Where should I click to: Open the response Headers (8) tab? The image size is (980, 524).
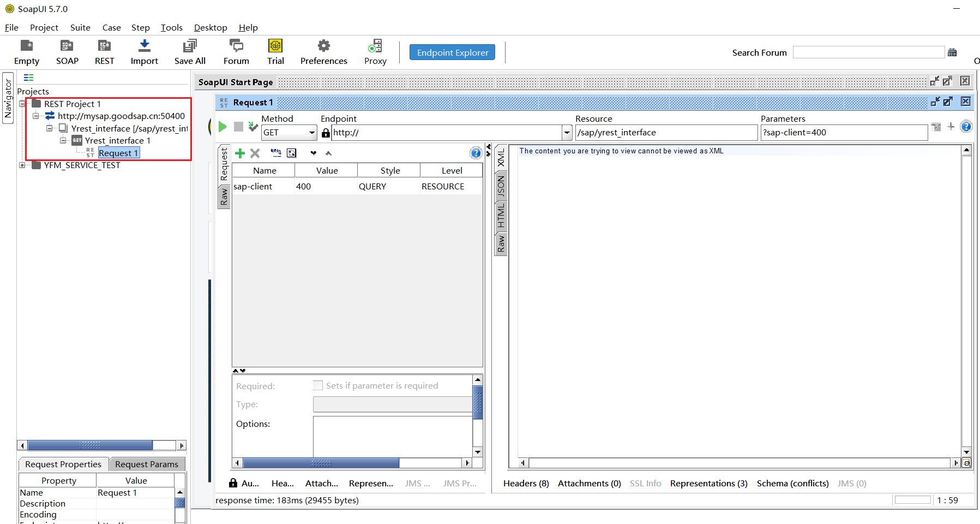[x=526, y=484]
